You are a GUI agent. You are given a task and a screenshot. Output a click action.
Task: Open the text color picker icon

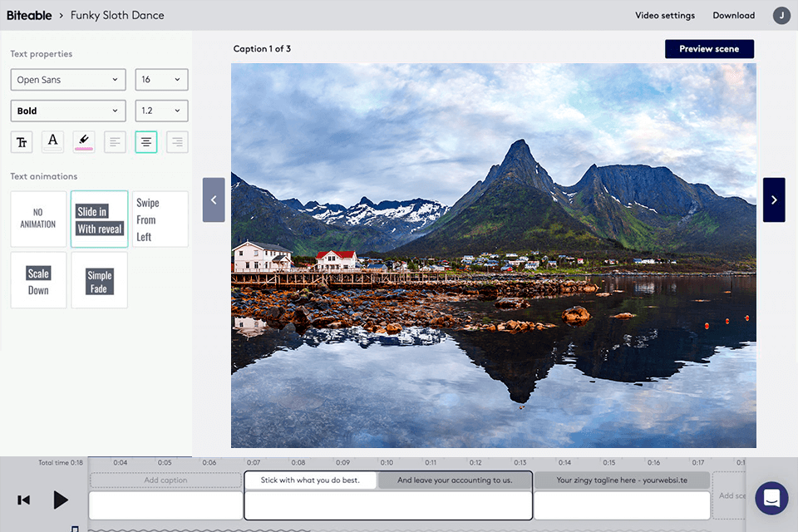tap(52, 141)
